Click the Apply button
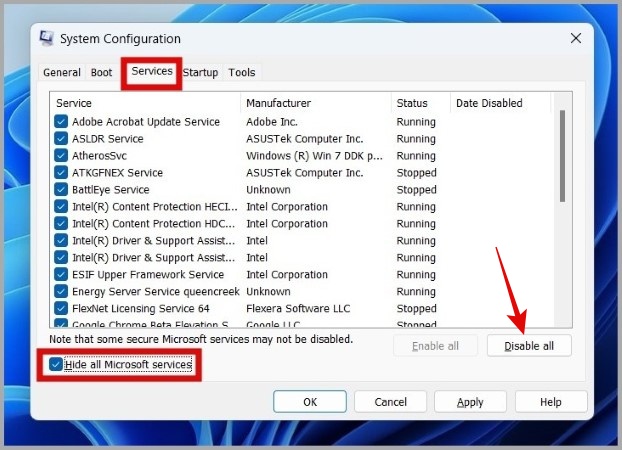This screenshot has width=622, height=450. [x=470, y=402]
